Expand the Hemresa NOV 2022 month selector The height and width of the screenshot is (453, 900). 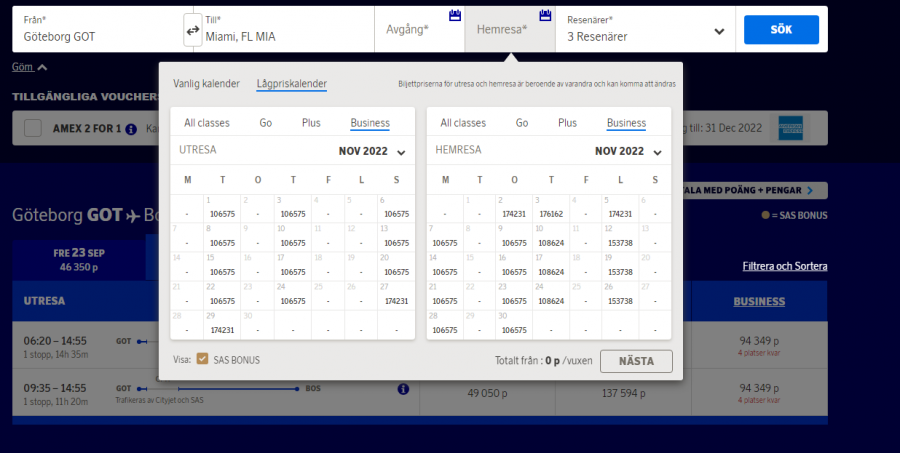(x=657, y=152)
